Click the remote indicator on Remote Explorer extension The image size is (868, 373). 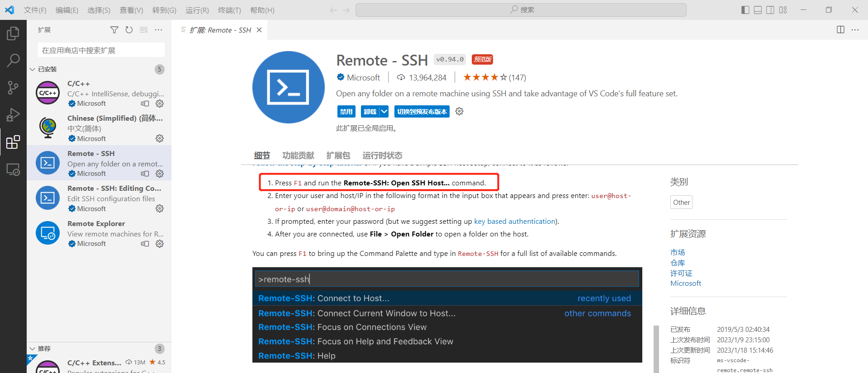(145, 244)
